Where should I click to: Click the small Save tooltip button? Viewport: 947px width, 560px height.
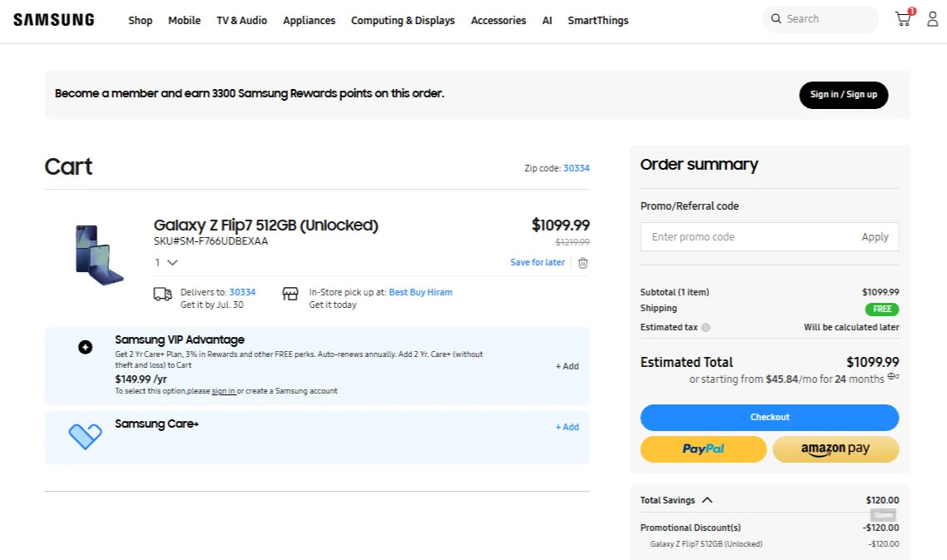(883, 515)
